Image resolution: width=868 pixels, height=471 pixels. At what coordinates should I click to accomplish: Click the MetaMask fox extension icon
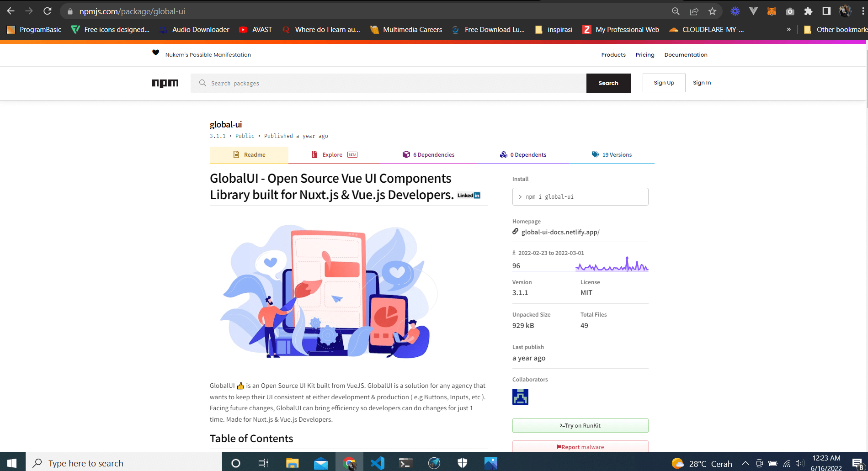click(772, 11)
